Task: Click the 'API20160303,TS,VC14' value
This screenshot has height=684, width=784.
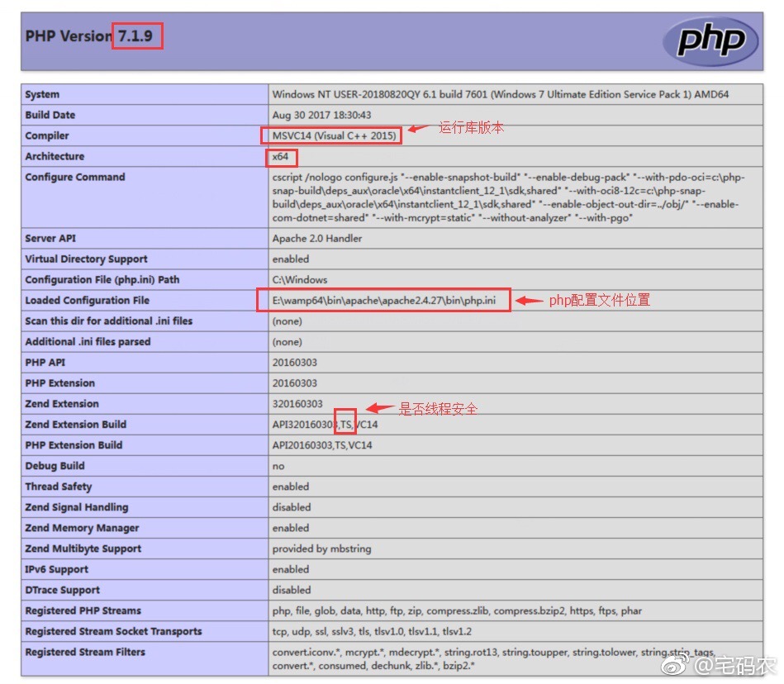Action: (322, 445)
